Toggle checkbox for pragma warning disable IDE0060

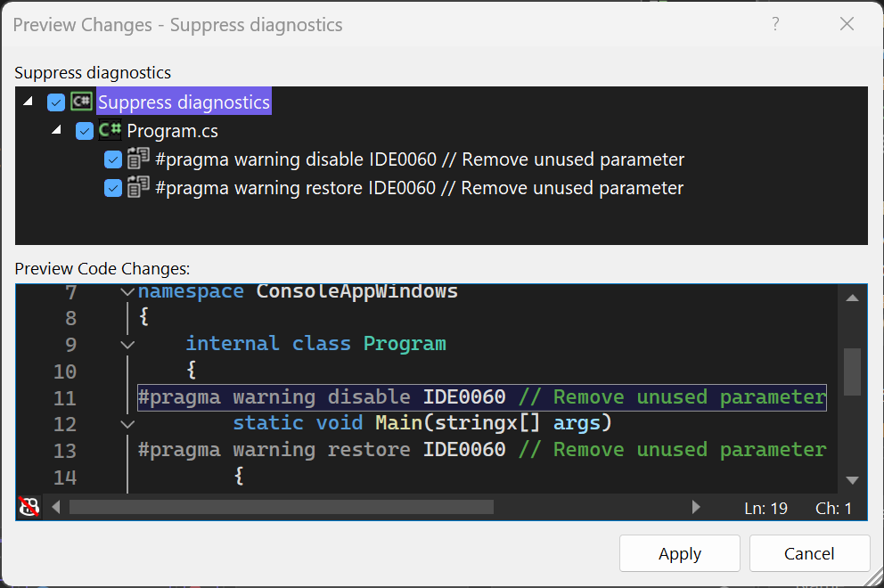coord(113,159)
